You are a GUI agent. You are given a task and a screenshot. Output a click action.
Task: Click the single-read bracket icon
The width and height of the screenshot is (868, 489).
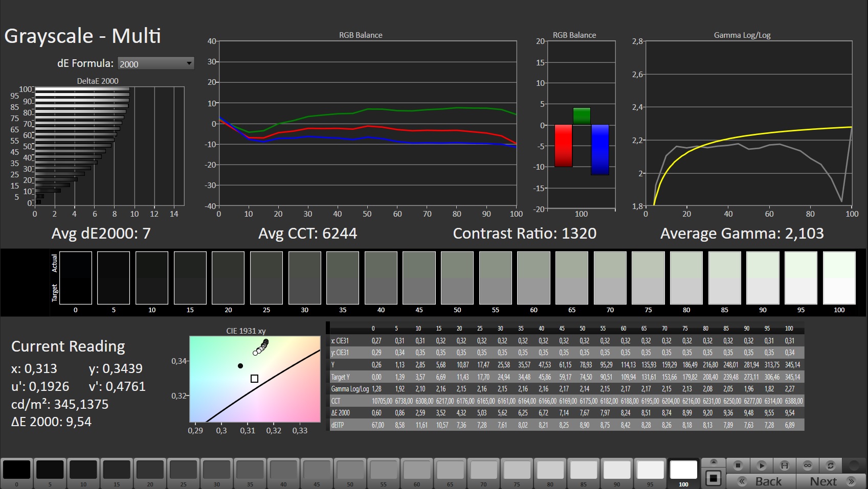[784, 465]
